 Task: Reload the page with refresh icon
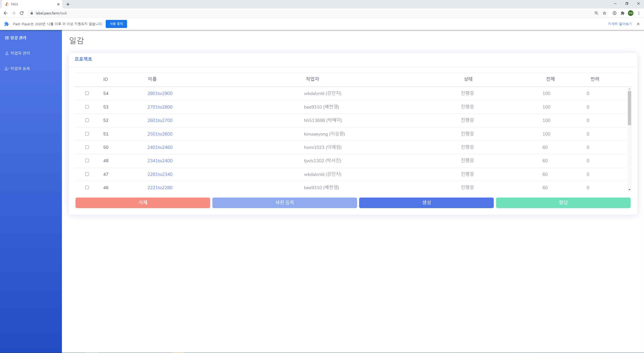(x=22, y=13)
